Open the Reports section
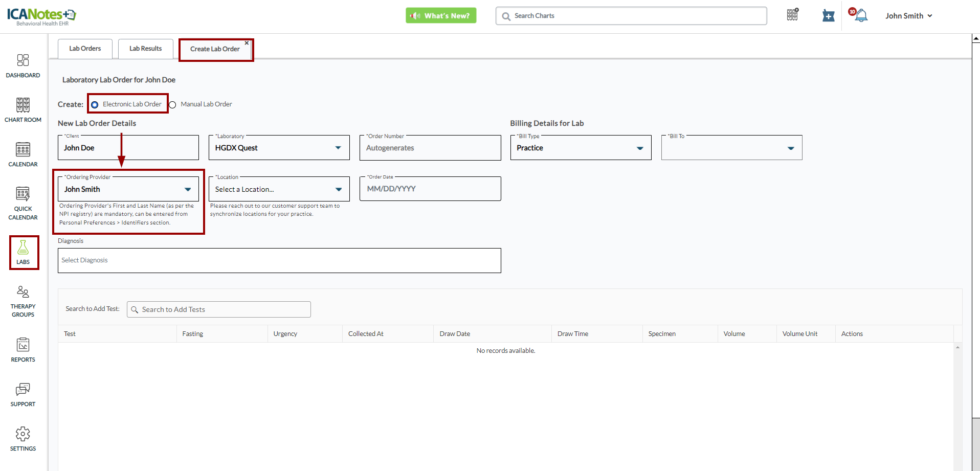 click(x=23, y=350)
